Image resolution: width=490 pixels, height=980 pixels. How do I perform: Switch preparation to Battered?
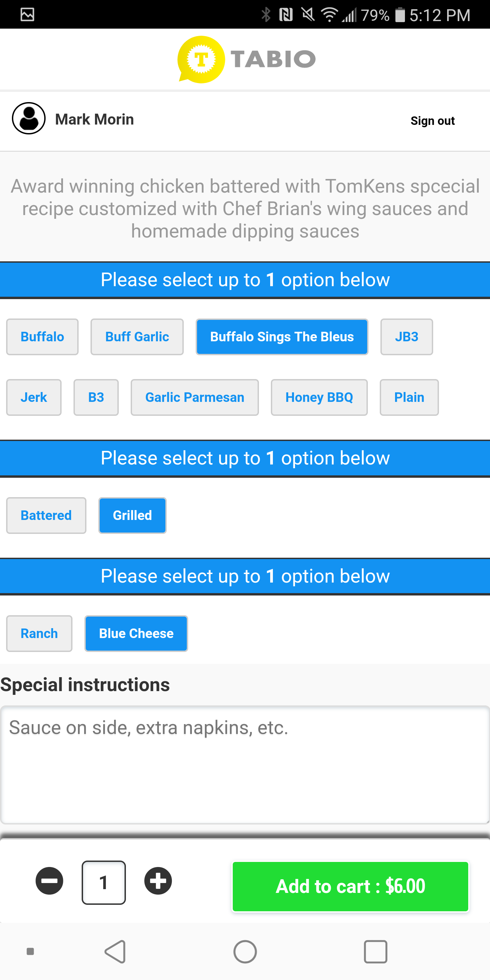46,515
